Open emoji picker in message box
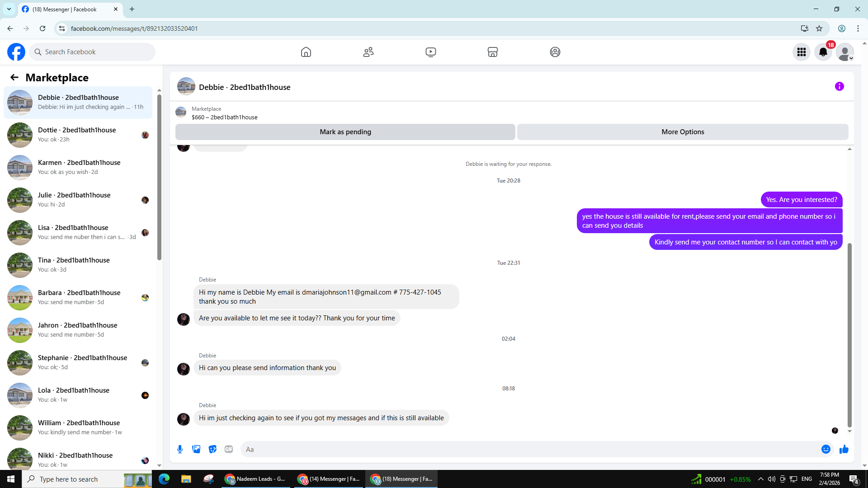868x488 pixels. coord(826,449)
